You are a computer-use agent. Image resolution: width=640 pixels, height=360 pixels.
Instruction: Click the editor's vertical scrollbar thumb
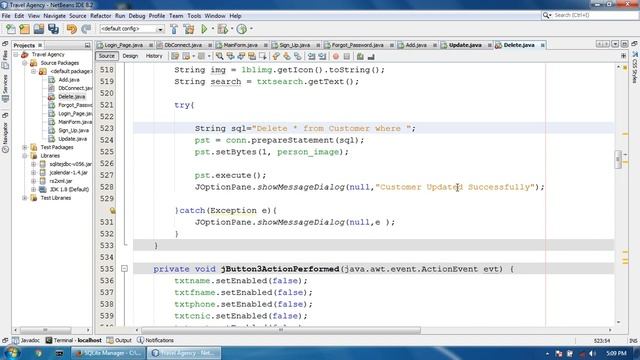618,159
